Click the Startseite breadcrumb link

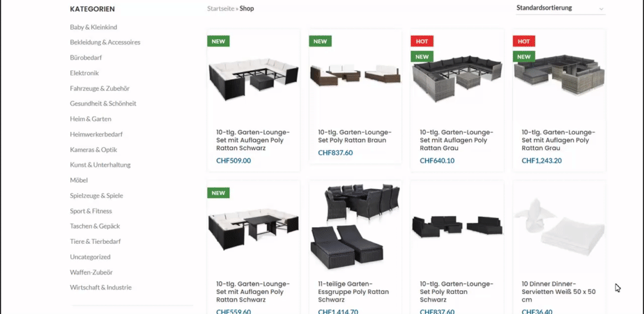point(220,8)
